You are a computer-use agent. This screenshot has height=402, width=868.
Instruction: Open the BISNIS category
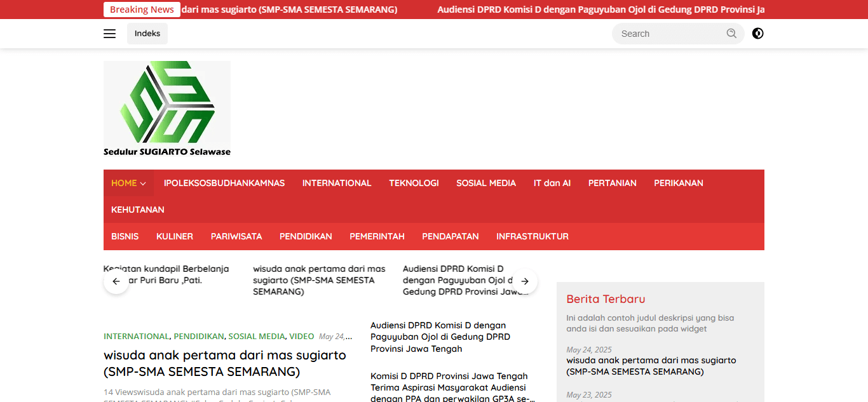tap(125, 236)
